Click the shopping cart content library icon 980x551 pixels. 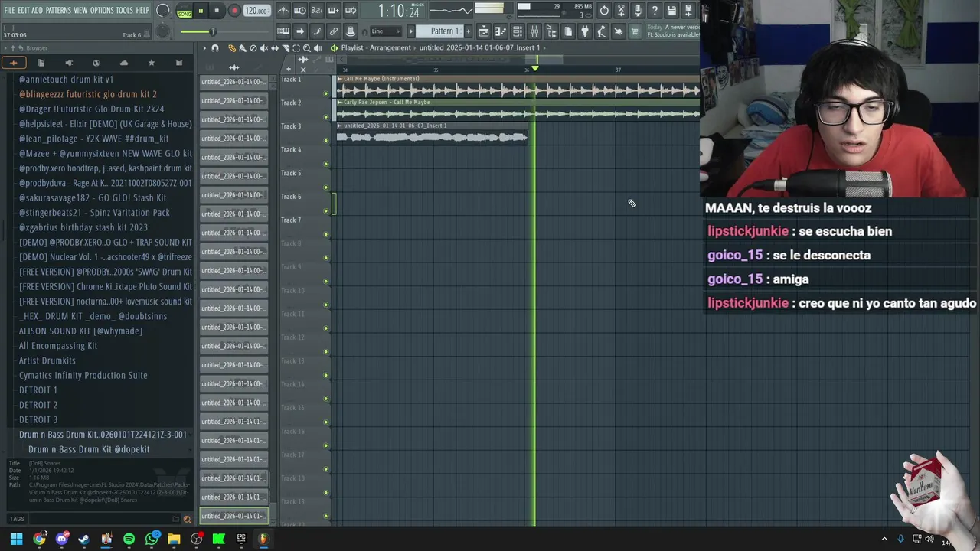tap(635, 31)
